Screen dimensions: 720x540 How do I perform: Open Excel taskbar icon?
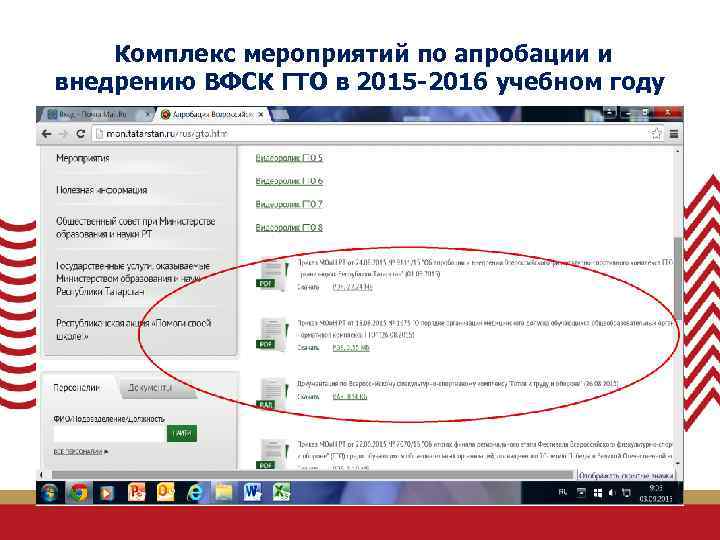click(281, 493)
